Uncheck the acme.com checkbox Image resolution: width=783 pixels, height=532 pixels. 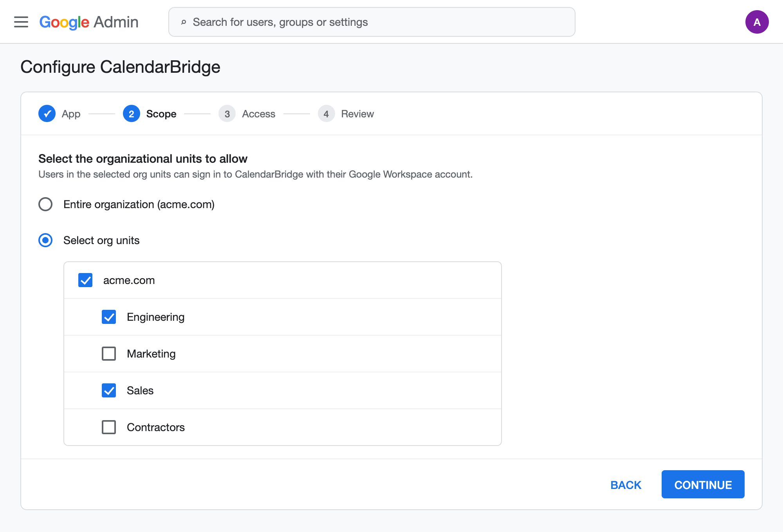pos(85,280)
